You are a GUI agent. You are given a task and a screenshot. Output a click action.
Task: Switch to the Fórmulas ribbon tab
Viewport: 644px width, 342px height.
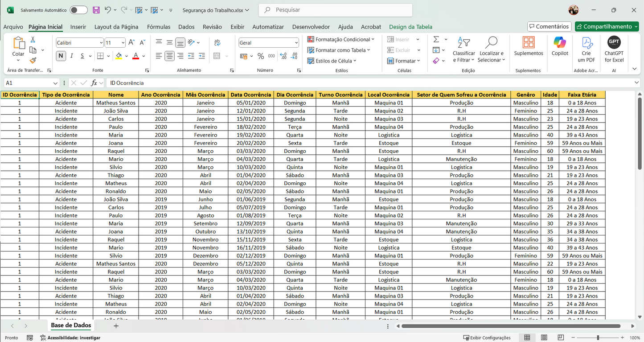159,27
